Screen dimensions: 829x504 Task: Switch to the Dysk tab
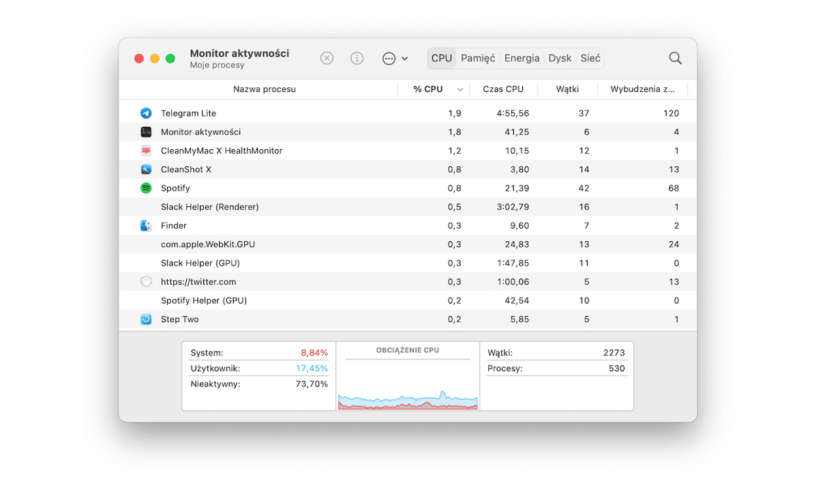[560, 59]
